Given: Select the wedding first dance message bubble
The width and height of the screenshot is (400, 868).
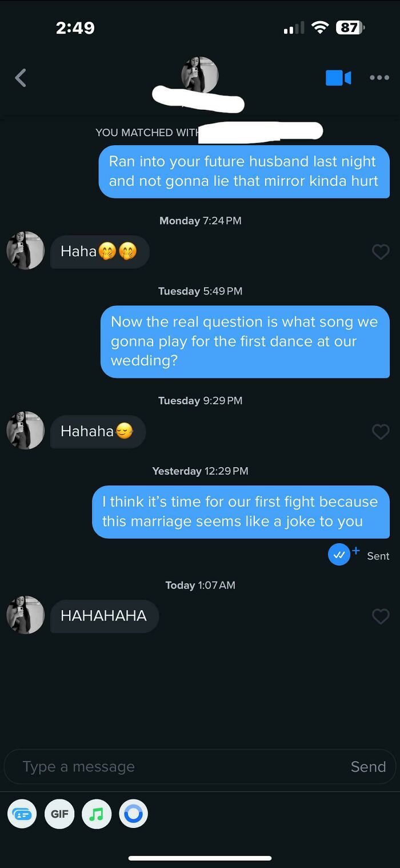Looking at the screenshot, I should point(246,341).
